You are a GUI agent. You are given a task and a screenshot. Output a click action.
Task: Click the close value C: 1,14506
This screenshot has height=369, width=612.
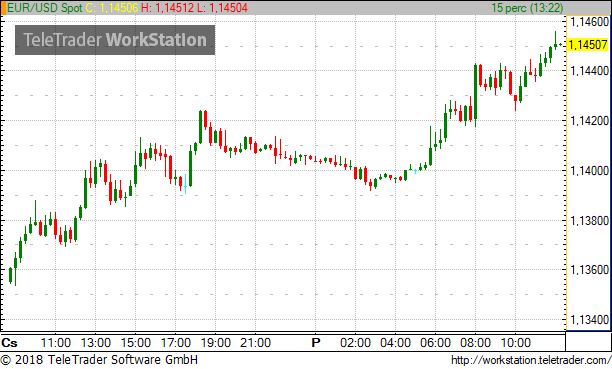(x=112, y=8)
